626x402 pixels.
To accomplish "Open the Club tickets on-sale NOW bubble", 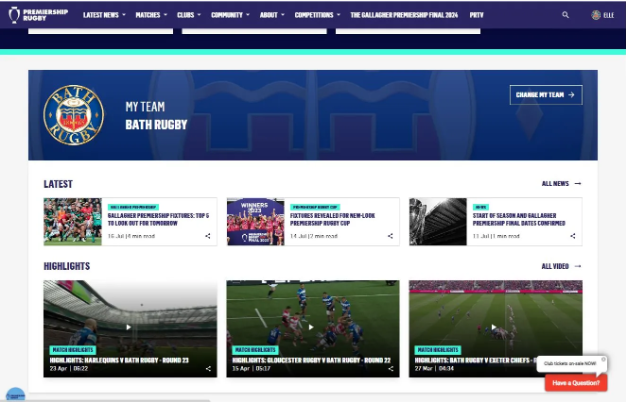I will (x=570, y=364).
